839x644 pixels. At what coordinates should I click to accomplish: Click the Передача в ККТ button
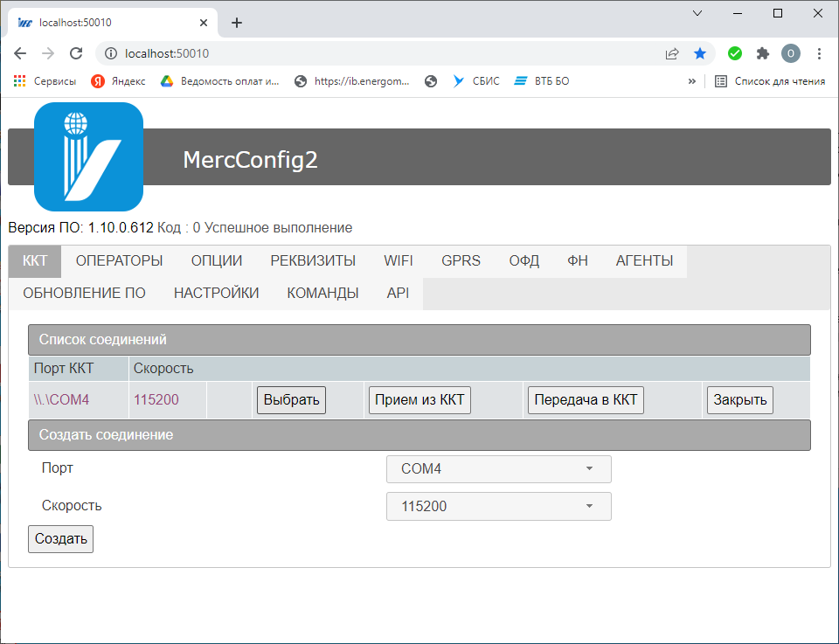click(586, 400)
